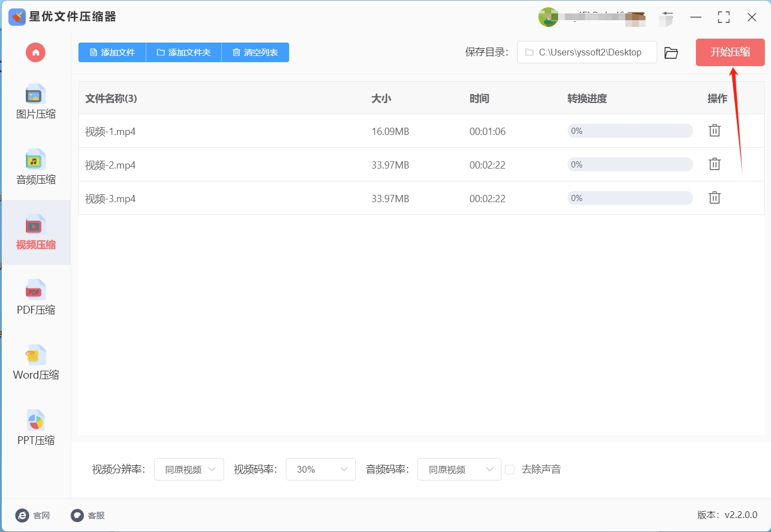771x532 pixels.
Task: Open the PDF压缩 section
Action: click(36, 297)
